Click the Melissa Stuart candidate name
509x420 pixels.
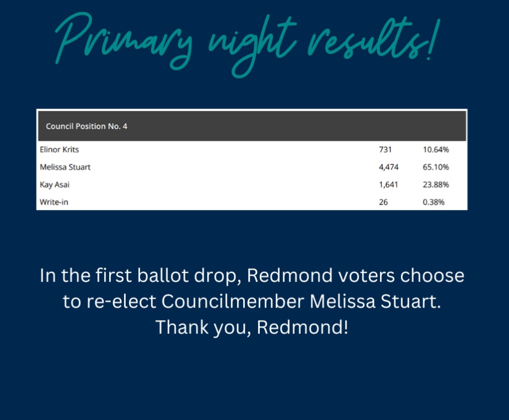tap(65, 167)
